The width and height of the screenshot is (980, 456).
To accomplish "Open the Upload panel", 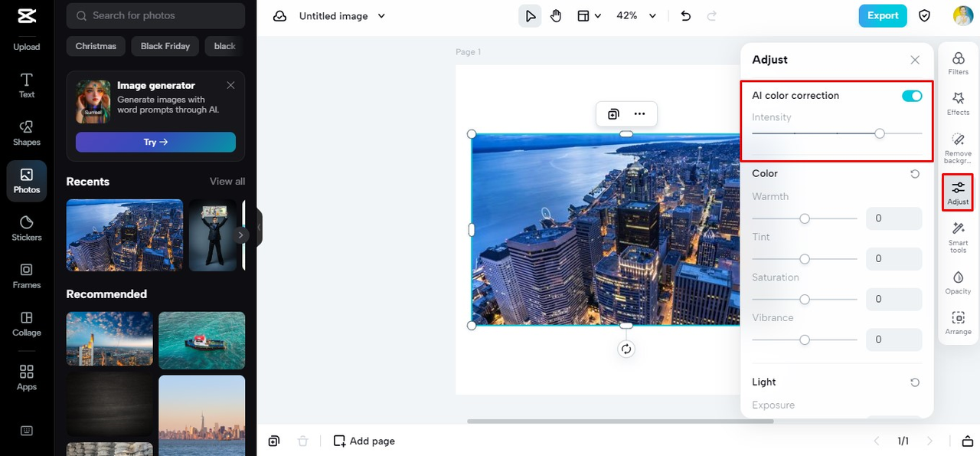I will click(x=27, y=46).
